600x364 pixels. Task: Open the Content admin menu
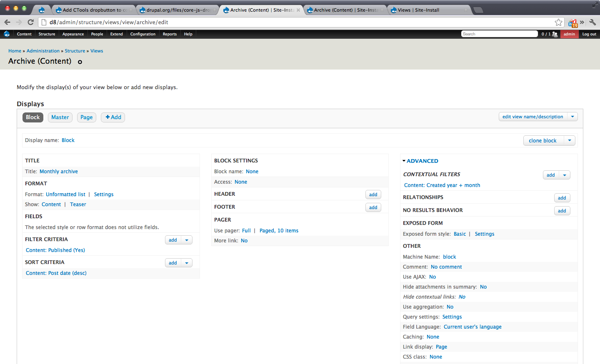click(24, 34)
